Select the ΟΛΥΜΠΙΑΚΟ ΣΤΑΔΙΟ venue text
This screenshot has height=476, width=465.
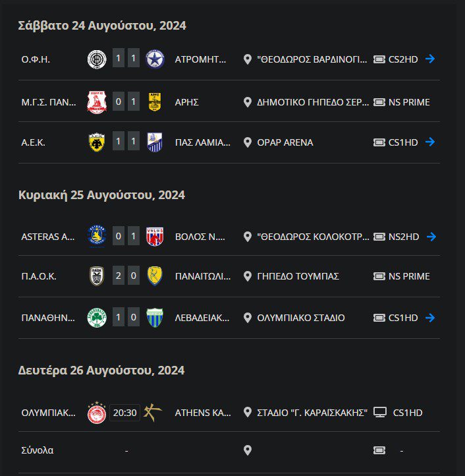(x=300, y=318)
